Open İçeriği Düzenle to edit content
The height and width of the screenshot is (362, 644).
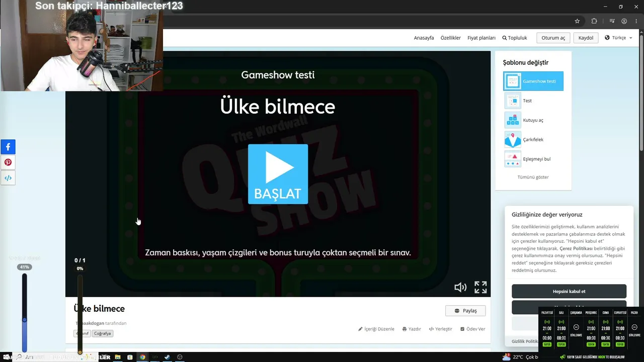376,329
